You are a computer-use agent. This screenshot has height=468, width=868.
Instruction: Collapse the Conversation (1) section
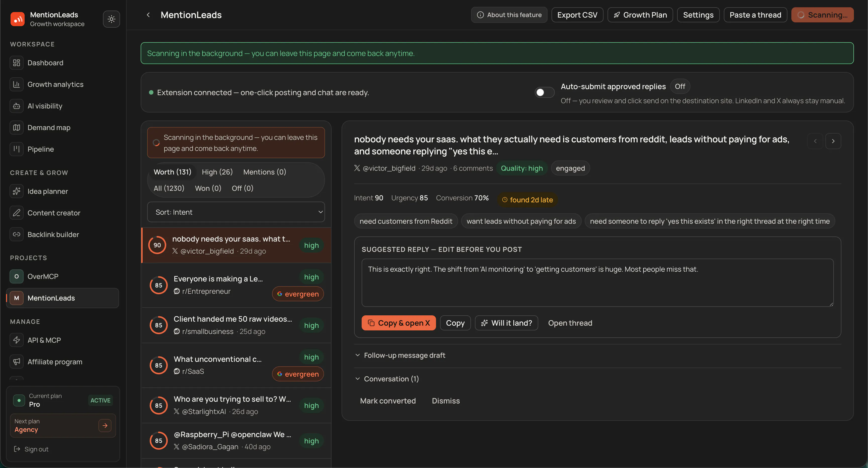click(x=387, y=379)
